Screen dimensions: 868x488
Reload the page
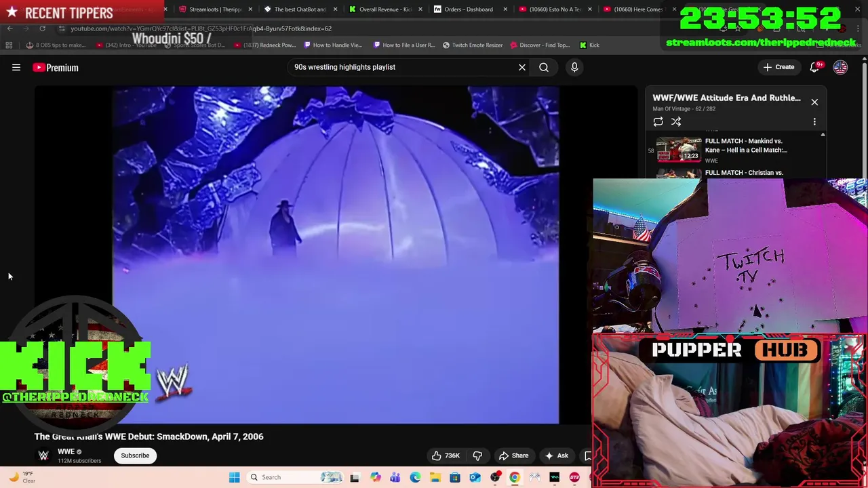42,28
